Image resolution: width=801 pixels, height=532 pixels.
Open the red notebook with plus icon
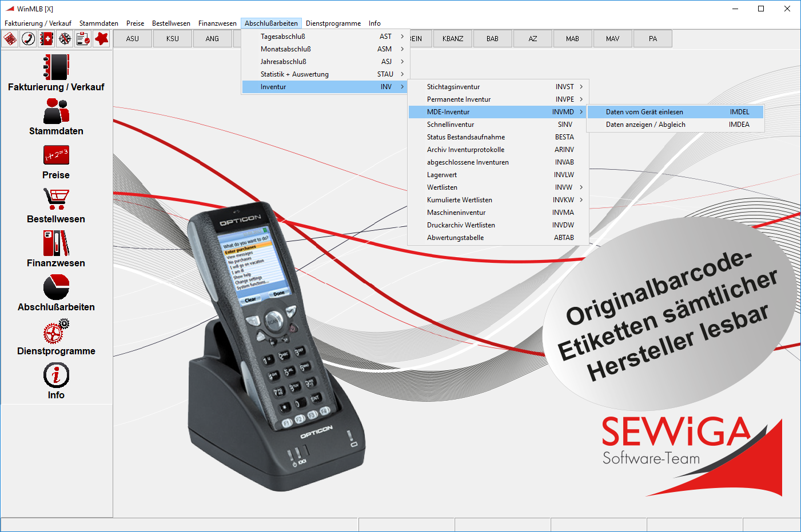click(x=47, y=39)
